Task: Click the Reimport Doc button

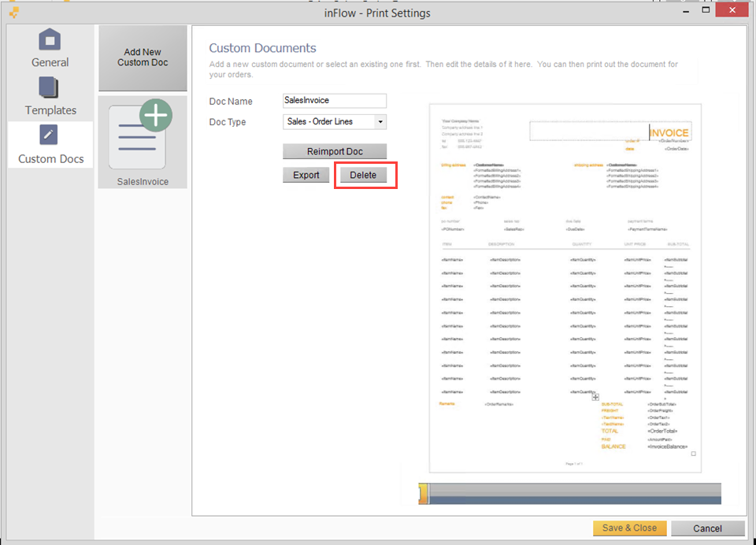Action: click(x=335, y=151)
